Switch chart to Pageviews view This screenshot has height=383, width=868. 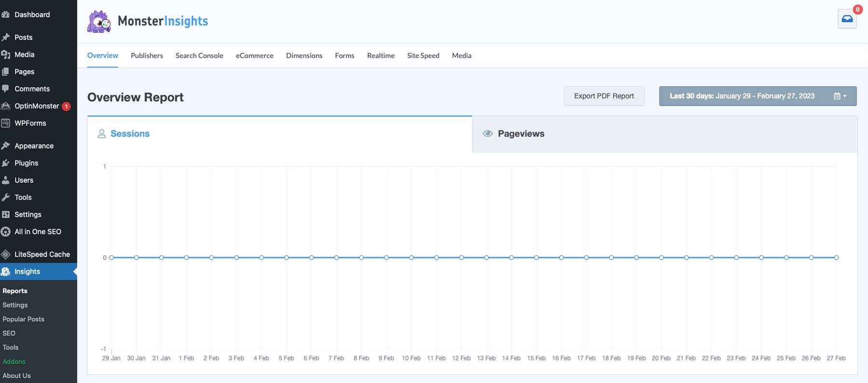pos(521,134)
